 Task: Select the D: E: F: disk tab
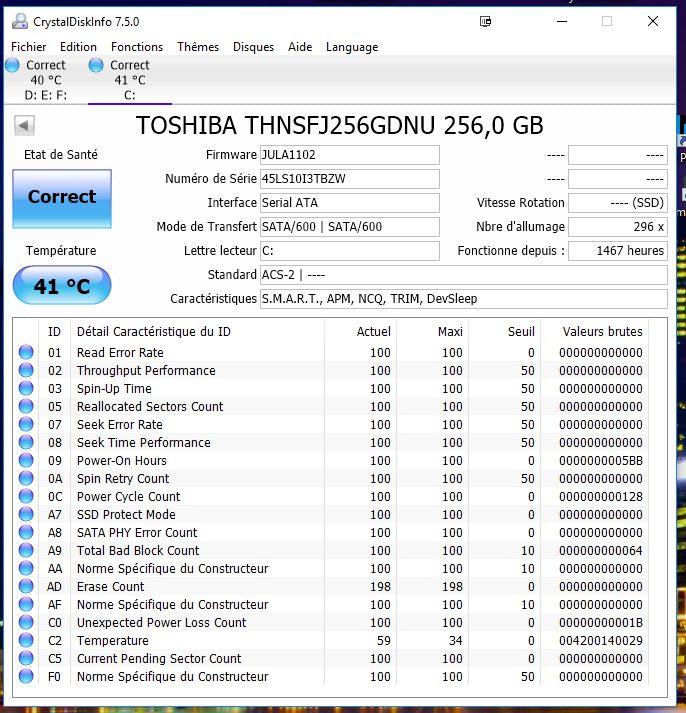click(45, 80)
